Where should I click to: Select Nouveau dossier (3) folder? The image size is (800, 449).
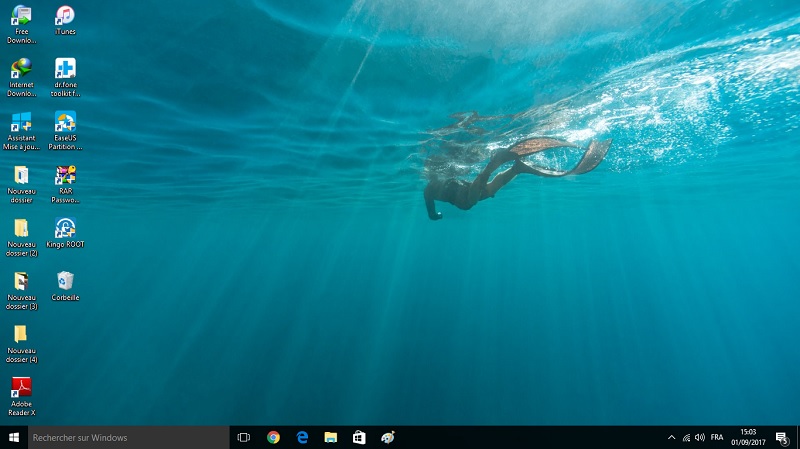[x=21, y=290]
